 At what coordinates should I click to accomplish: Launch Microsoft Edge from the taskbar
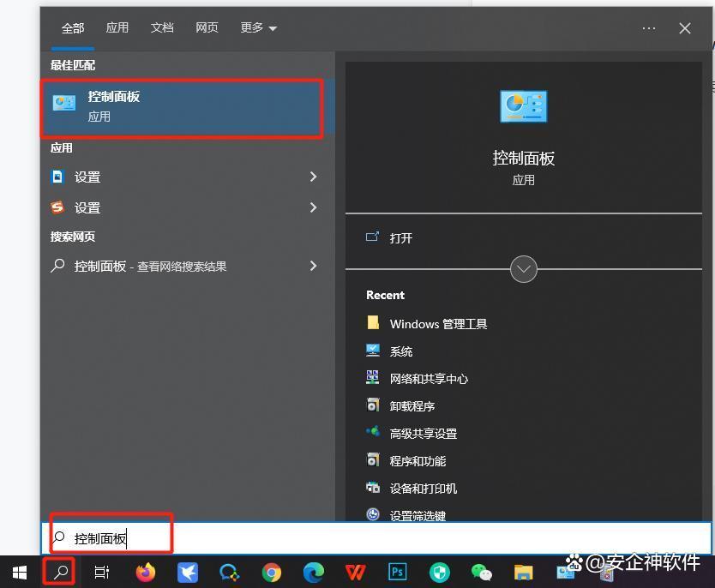click(314, 573)
